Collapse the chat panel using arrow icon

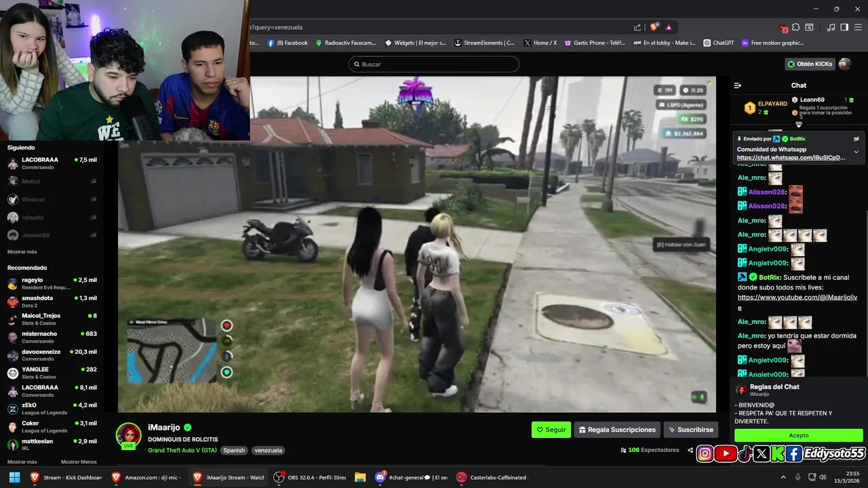(x=738, y=85)
